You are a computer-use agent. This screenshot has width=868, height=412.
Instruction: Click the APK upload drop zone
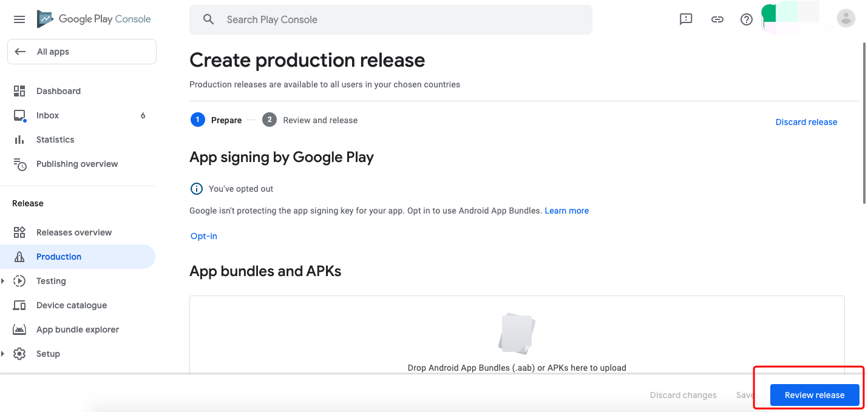pyautogui.click(x=517, y=335)
